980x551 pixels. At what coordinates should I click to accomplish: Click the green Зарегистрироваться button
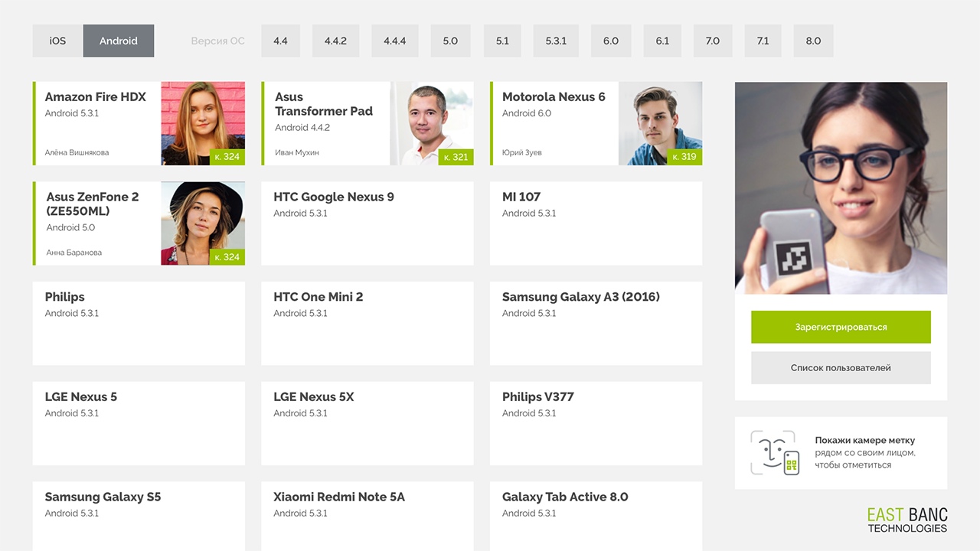(841, 327)
